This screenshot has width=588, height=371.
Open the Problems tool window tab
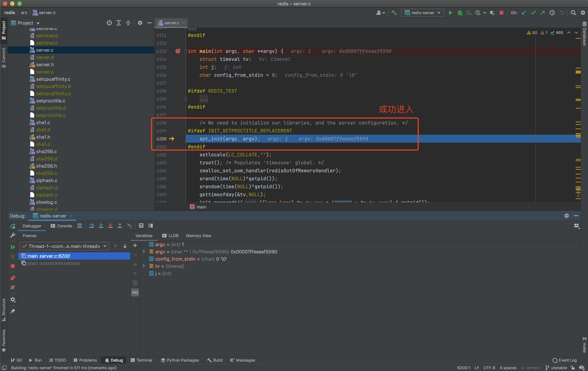point(85,360)
